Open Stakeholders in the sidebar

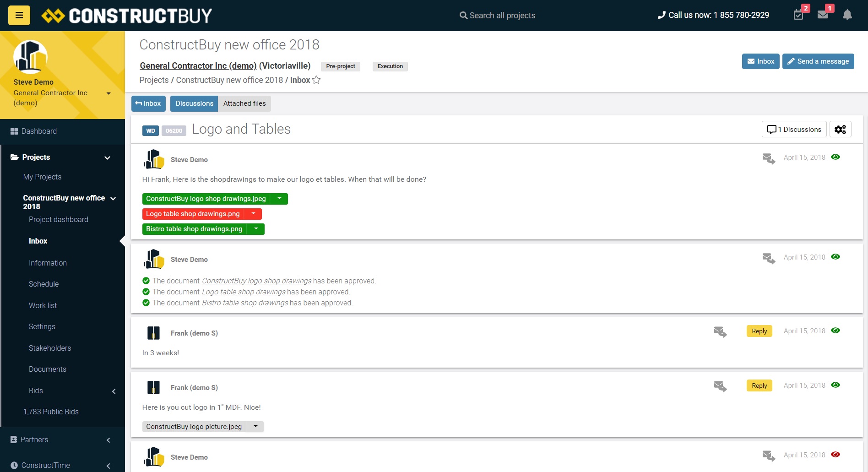(x=50, y=348)
